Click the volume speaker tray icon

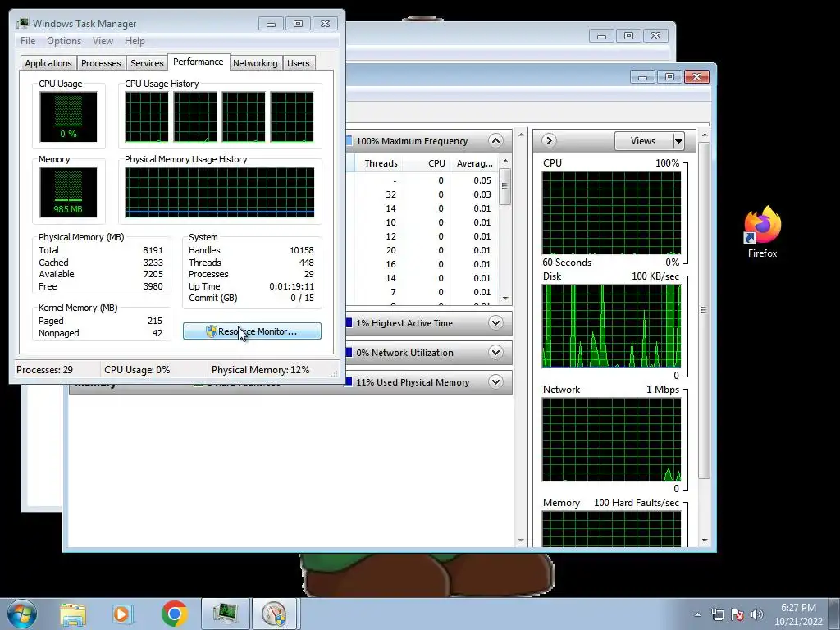point(756,614)
